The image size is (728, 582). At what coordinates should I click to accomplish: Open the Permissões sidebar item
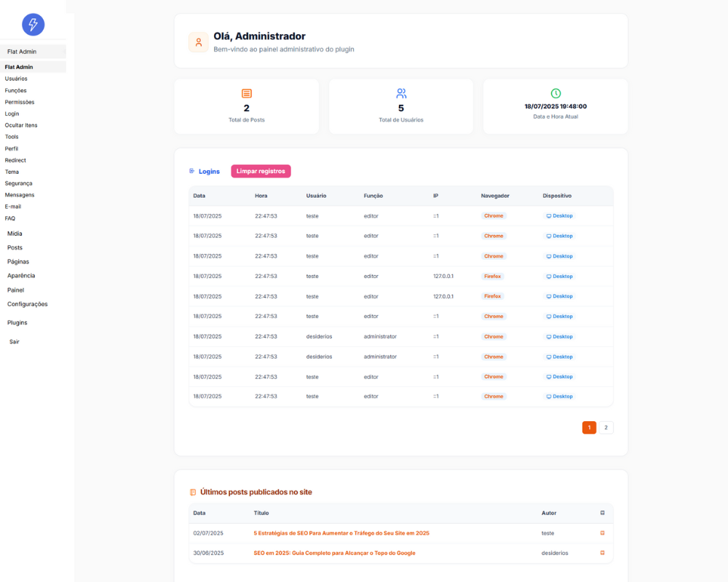tap(20, 102)
